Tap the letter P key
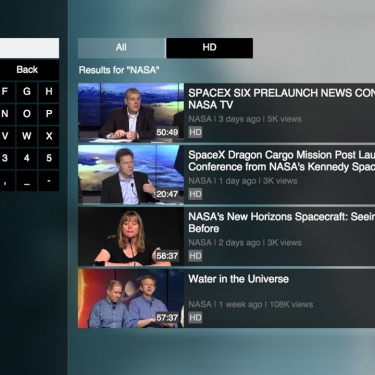Screen dimensions: 375x375 [49, 114]
